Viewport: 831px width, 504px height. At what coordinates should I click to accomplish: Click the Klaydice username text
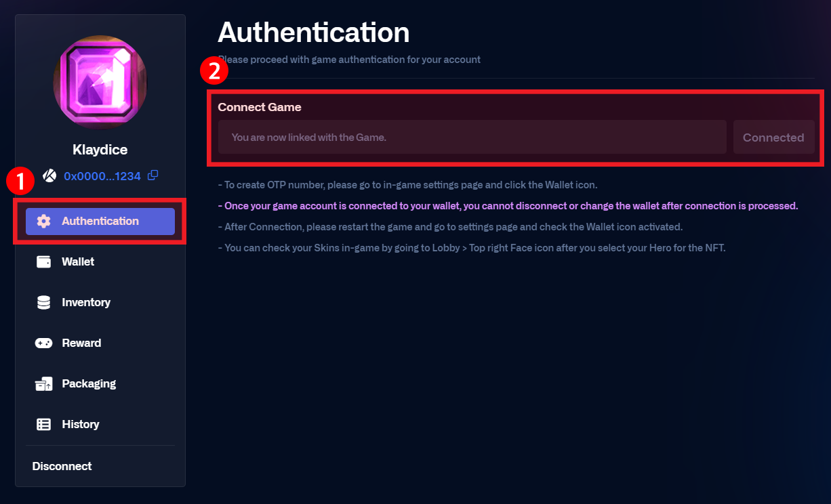click(100, 150)
